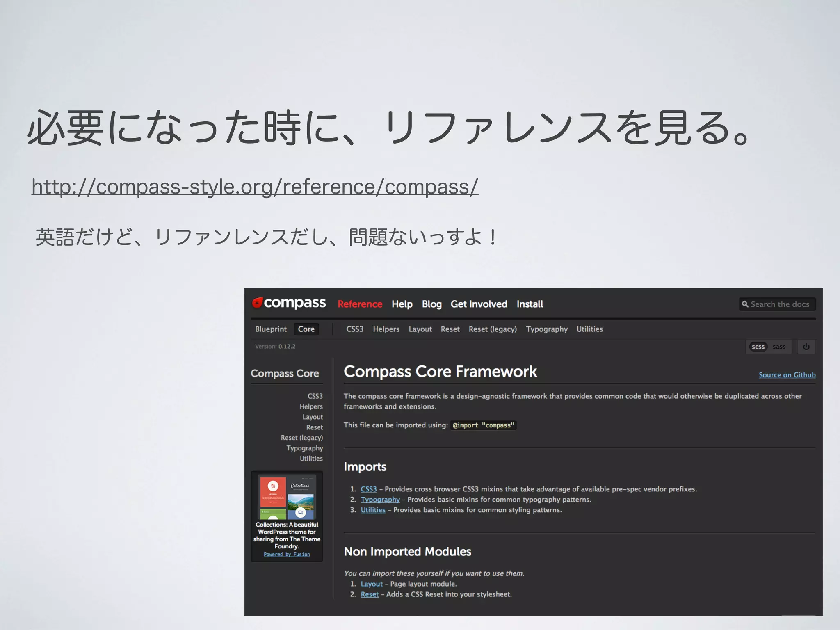Click the Collections WordPress theme ad thumbnail

click(287, 496)
